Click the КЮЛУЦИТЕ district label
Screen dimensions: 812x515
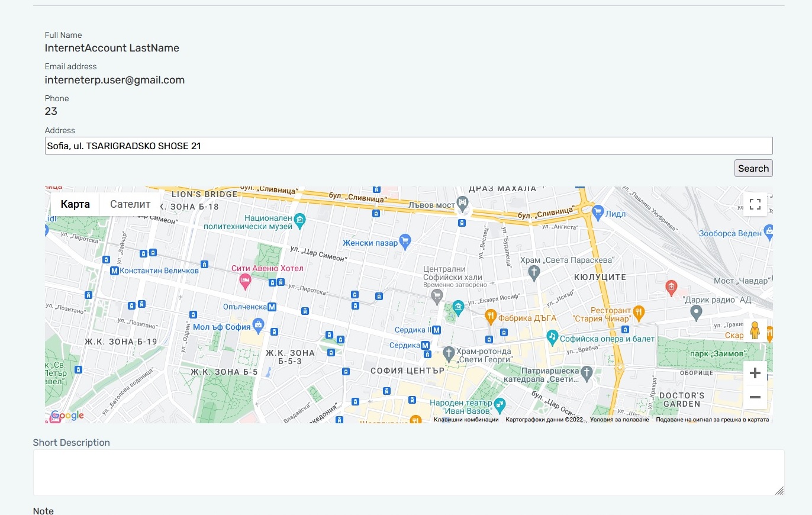coord(600,276)
